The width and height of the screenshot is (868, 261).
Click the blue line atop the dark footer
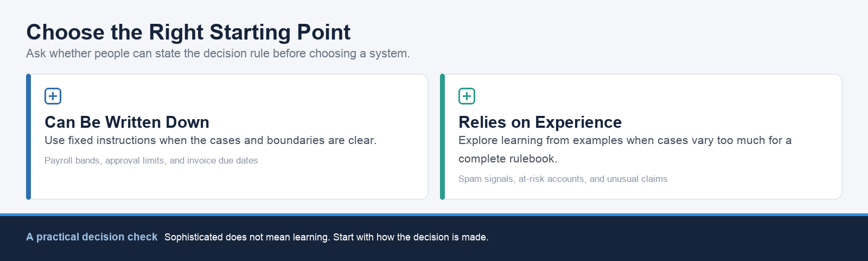(x=434, y=215)
